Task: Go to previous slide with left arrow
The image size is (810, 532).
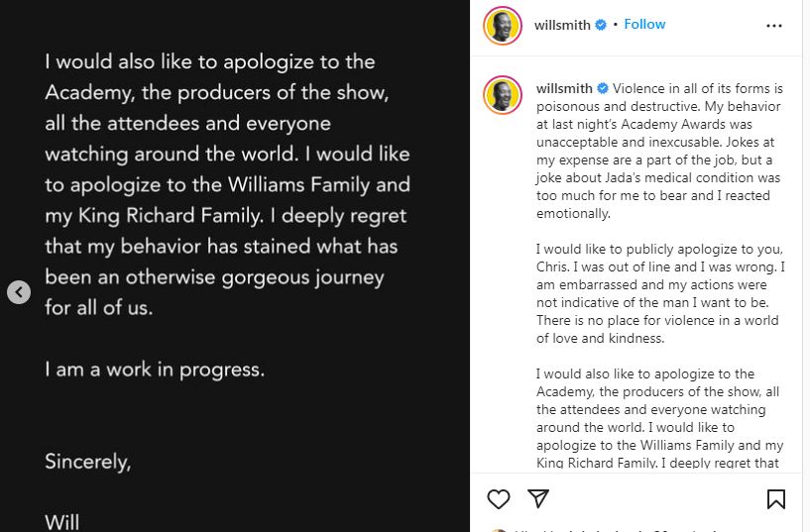Action: [19, 292]
